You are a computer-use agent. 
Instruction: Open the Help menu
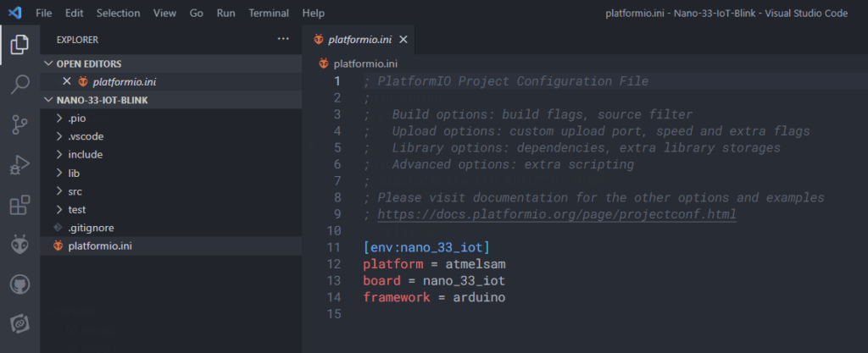pyautogui.click(x=314, y=13)
